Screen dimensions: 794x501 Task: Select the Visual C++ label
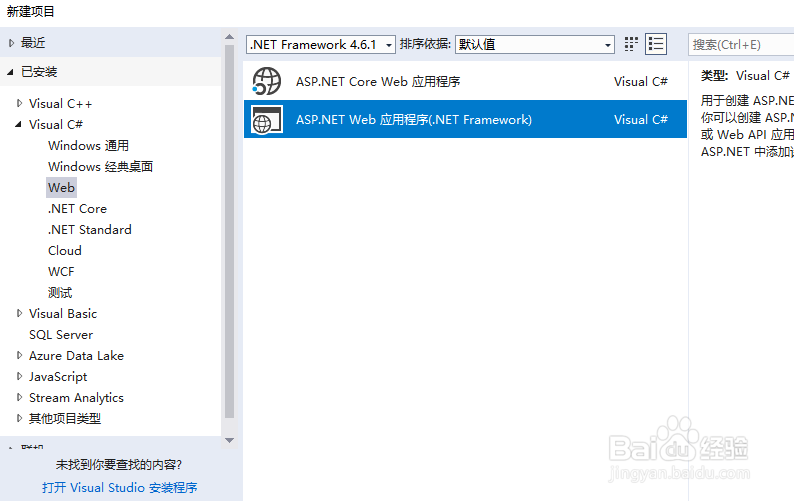[60, 103]
